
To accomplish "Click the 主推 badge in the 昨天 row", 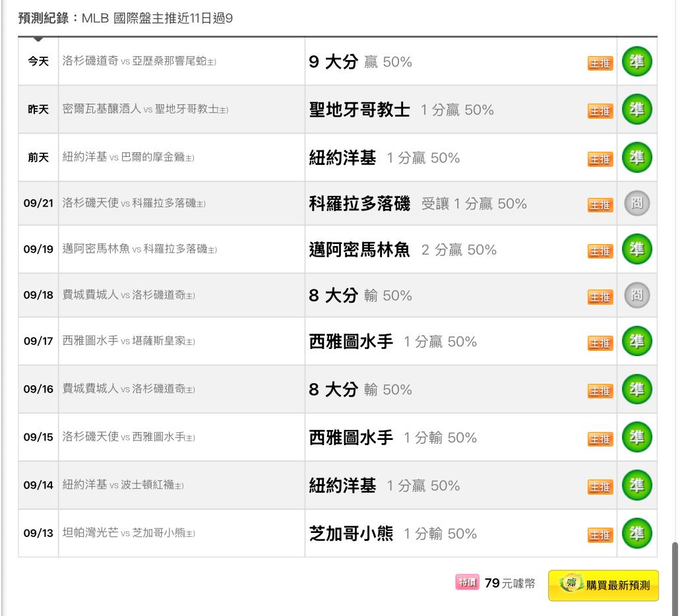I will coord(600,111).
